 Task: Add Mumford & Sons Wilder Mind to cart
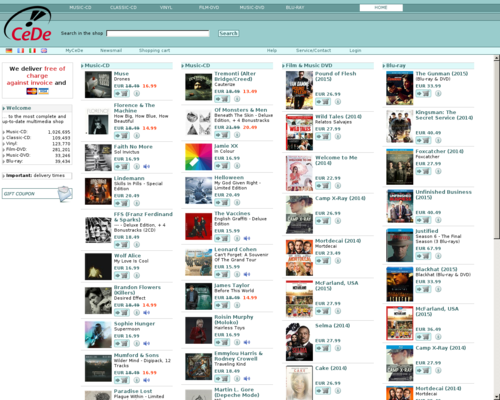tap(122, 380)
